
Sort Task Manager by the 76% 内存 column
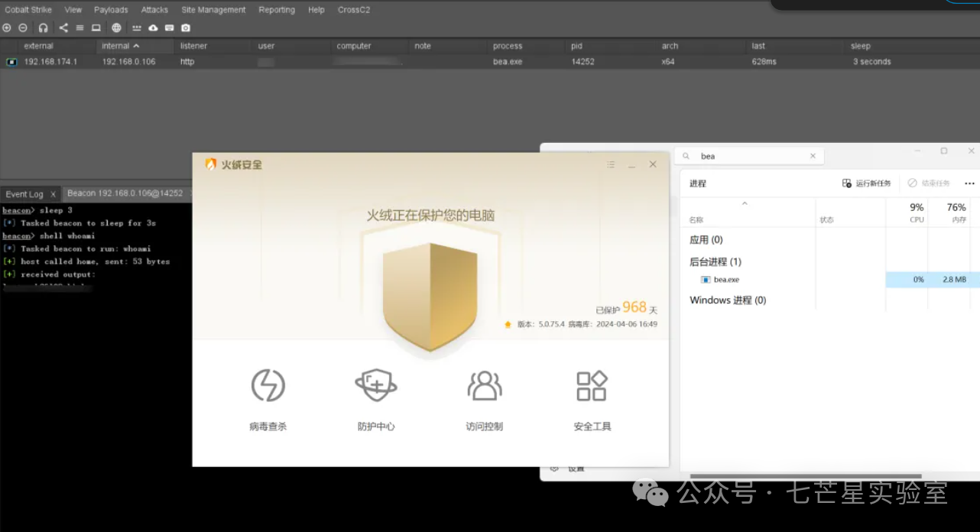pos(950,212)
